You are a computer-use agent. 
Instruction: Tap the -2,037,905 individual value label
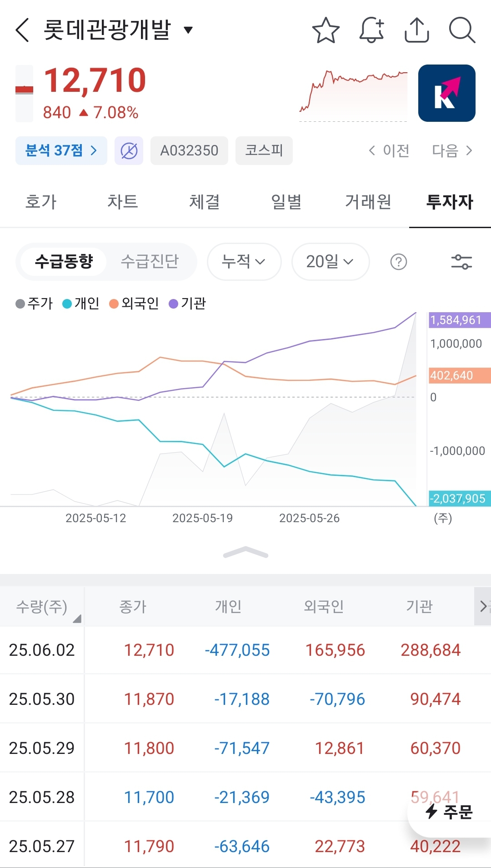459,499
